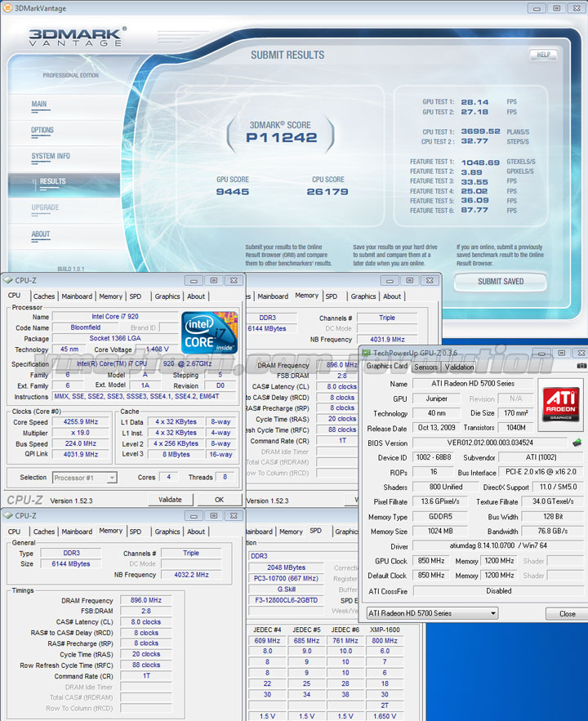
Task: Click the TechPowerUp GPU-Z title bar icon
Action: [x=367, y=353]
